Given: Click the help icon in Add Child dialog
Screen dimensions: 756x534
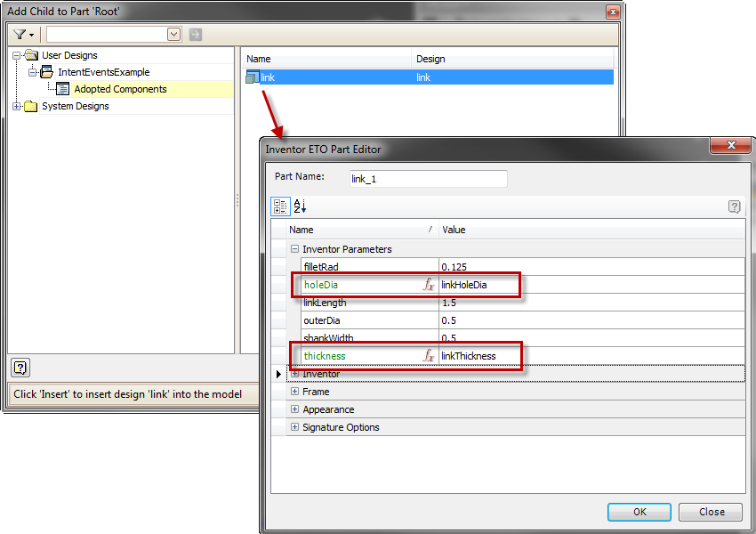Looking at the screenshot, I should [x=20, y=368].
